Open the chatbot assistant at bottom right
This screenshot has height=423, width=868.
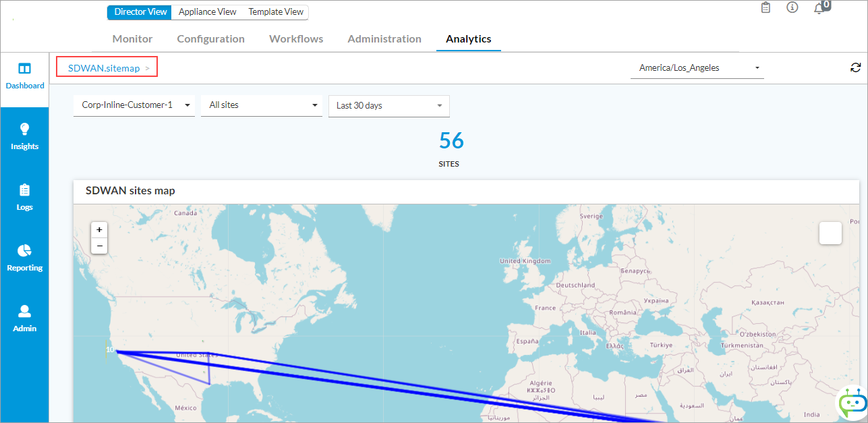click(851, 403)
